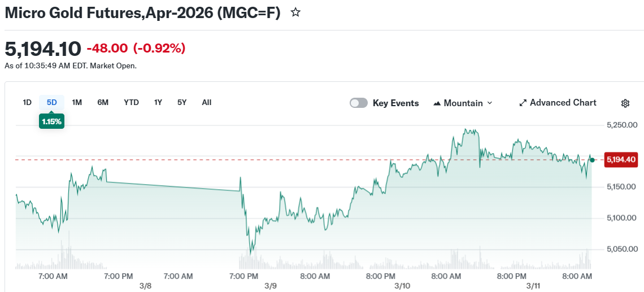Toggle the Key Events switch
This screenshot has width=644, height=292.
click(x=359, y=103)
